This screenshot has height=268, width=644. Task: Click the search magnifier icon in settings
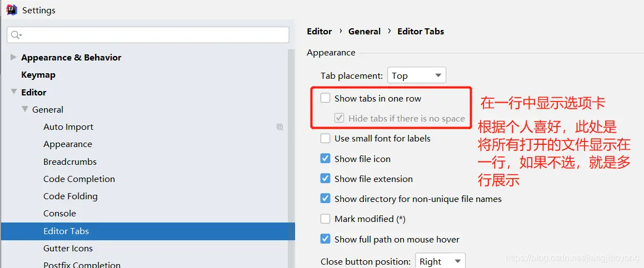pyautogui.click(x=16, y=35)
